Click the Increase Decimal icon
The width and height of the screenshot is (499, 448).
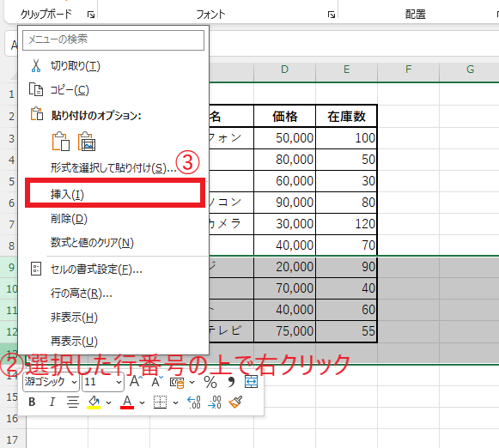[x=194, y=403]
